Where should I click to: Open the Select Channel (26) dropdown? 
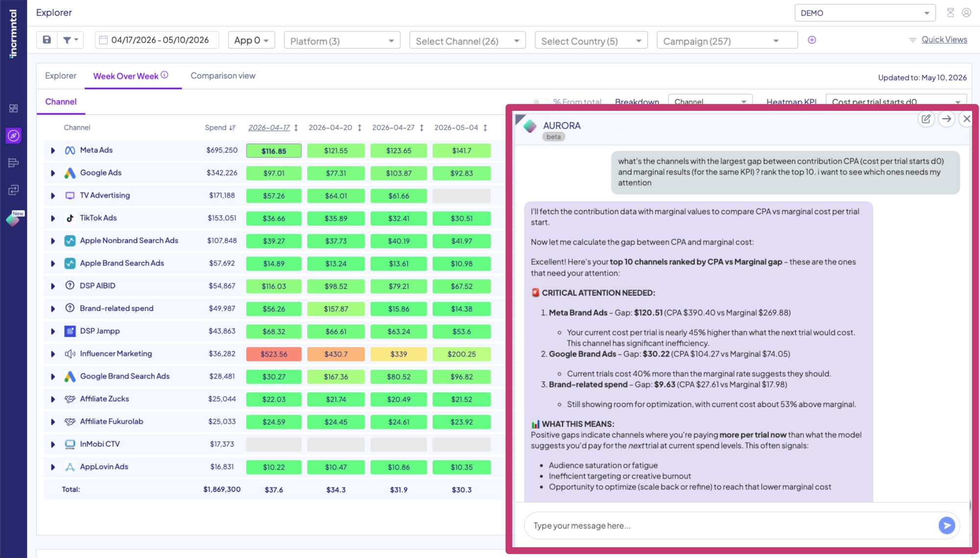pyautogui.click(x=467, y=40)
